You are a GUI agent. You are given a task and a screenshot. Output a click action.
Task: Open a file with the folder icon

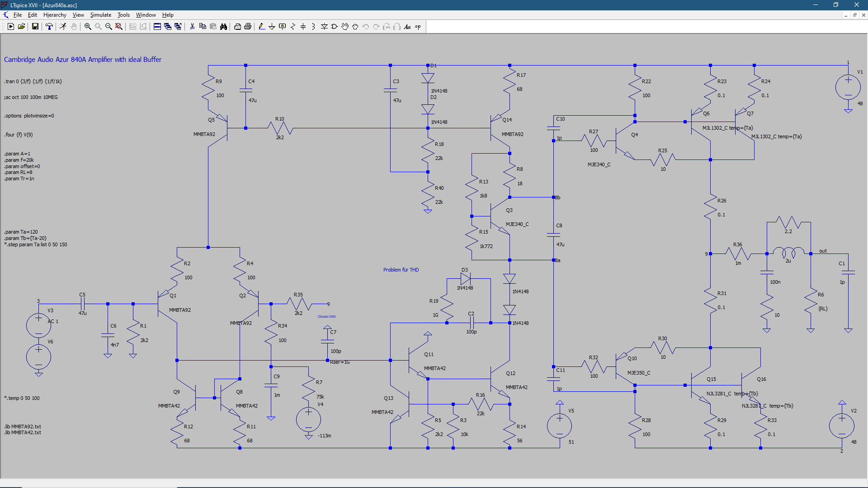tap(21, 27)
